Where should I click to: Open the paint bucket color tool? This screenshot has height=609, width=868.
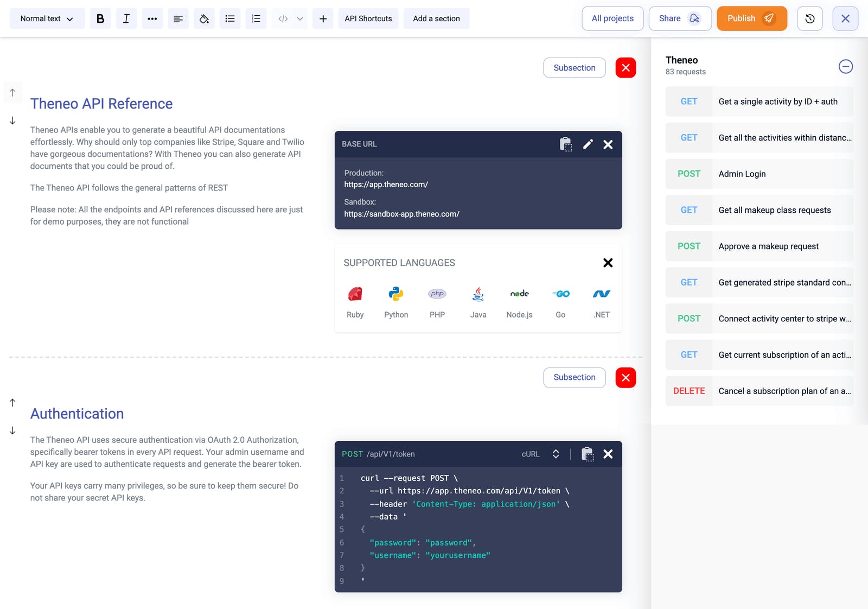[204, 18]
